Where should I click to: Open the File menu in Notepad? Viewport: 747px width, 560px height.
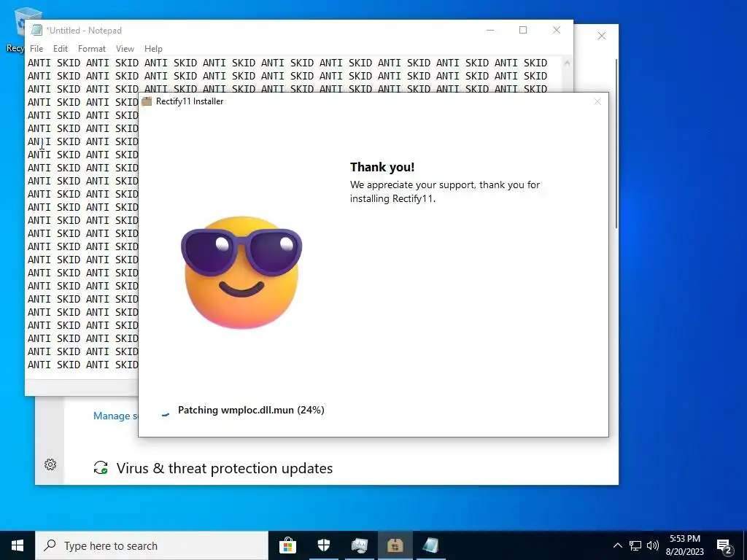click(36, 49)
